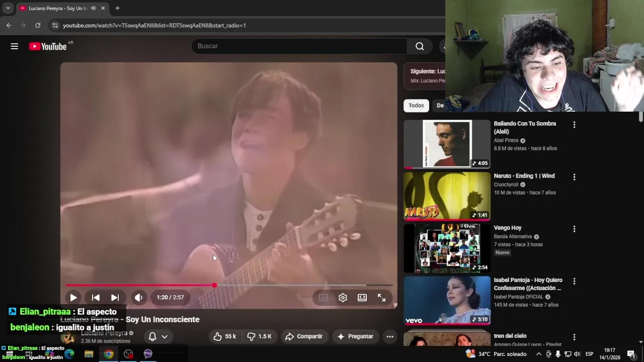The height and width of the screenshot is (362, 644).
Task: Click title Naruto - Ending 1 | Wind
Action: tap(524, 176)
